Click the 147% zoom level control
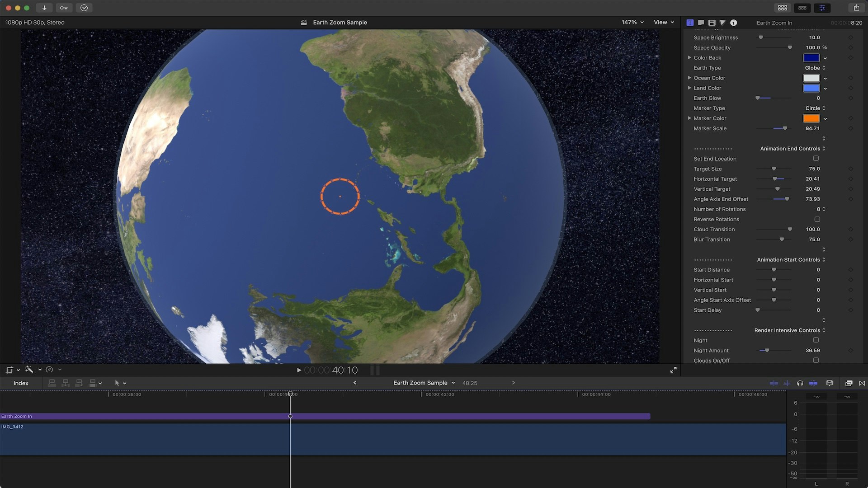 (630, 22)
